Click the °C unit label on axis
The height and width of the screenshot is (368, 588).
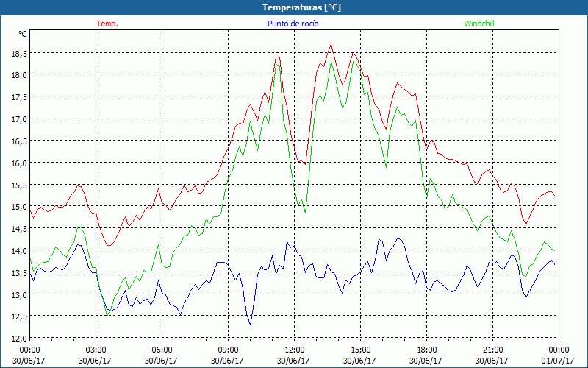pyautogui.click(x=23, y=34)
